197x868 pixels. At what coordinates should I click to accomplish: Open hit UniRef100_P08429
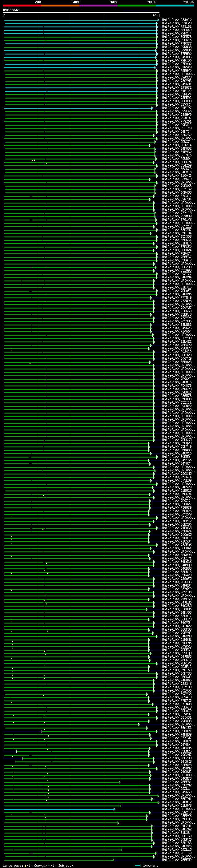click(x=177, y=352)
